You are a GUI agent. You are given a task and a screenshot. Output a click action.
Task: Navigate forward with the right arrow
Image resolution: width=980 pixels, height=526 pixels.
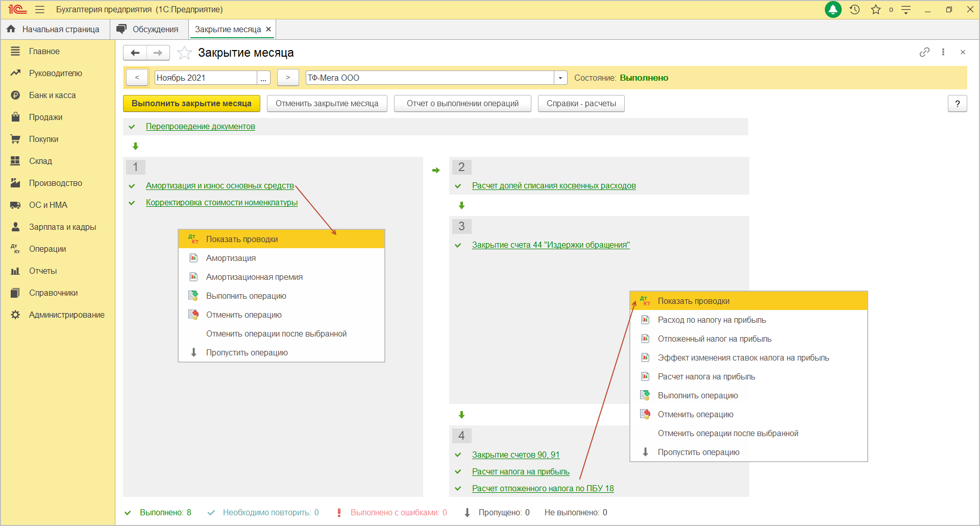tap(158, 53)
